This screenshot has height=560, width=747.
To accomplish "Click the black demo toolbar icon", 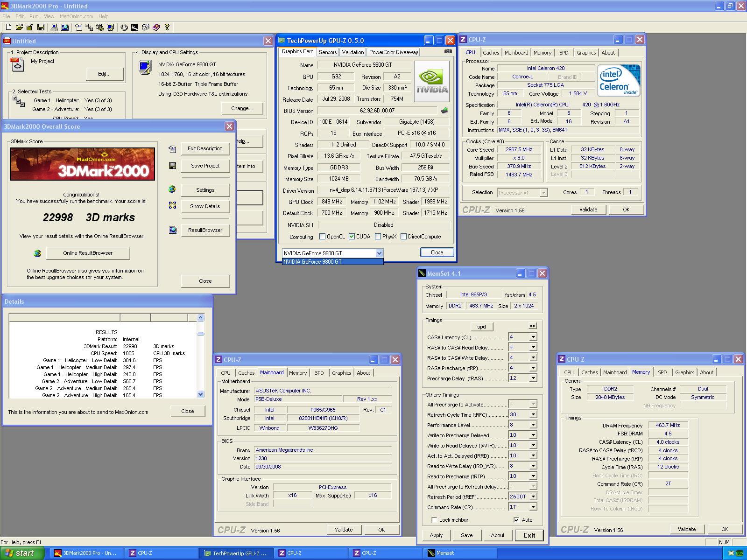I will point(134,27).
